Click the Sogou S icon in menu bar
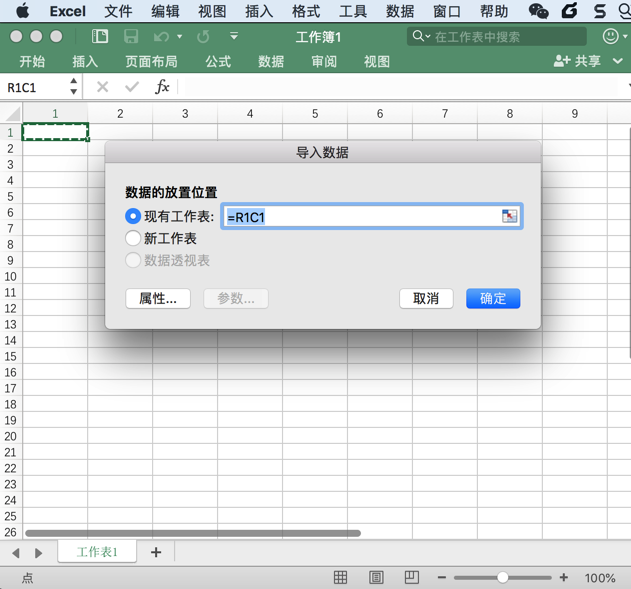Viewport: 631px width, 589px height. point(600,11)
